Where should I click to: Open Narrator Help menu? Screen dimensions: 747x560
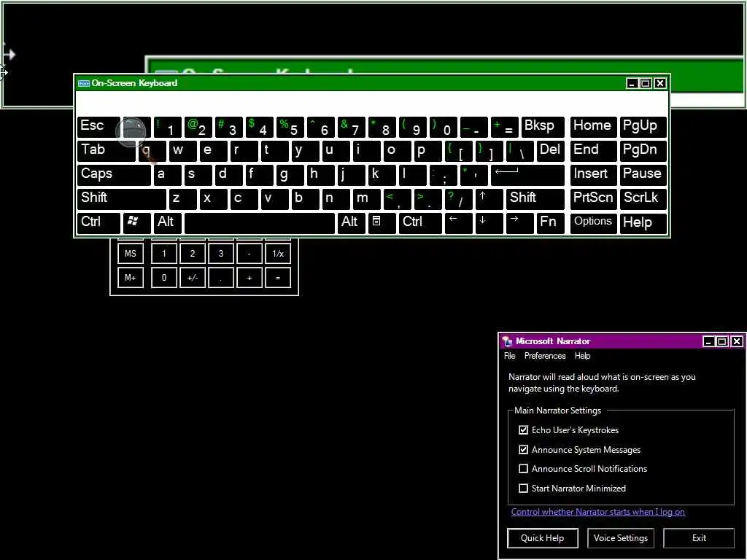point(582,356)
